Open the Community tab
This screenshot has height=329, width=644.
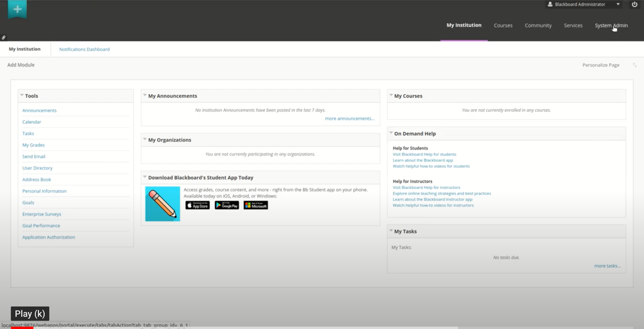(x=538, y=25)
